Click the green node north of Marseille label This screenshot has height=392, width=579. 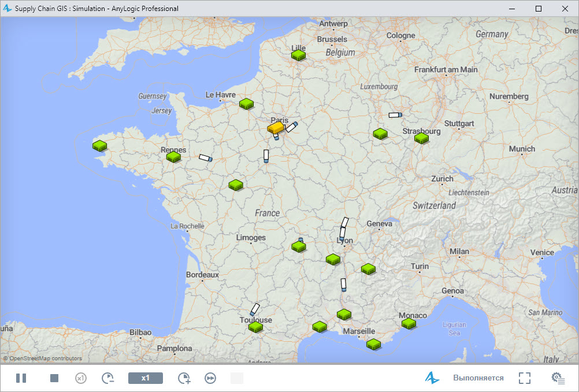(x=344, y=314)
